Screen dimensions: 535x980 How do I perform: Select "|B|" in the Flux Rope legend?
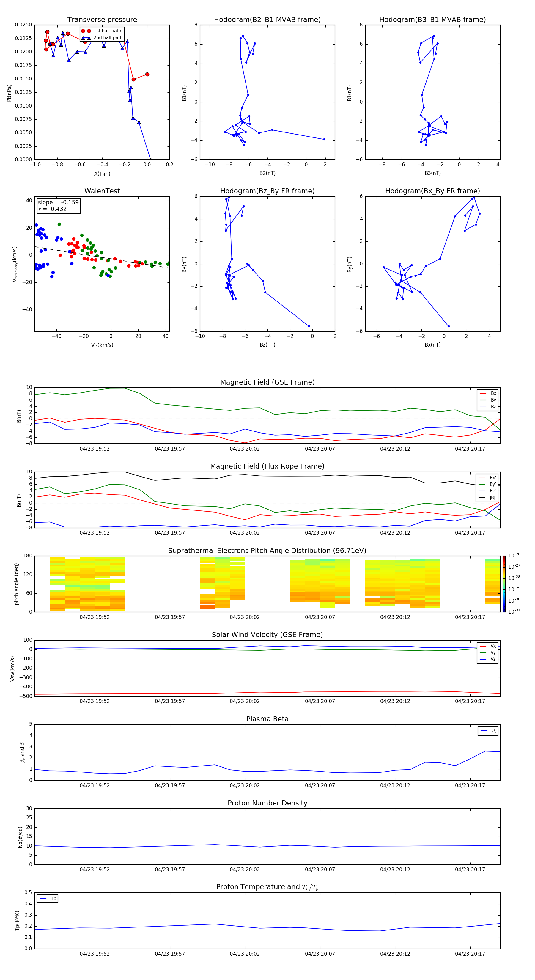pos(487,498)
